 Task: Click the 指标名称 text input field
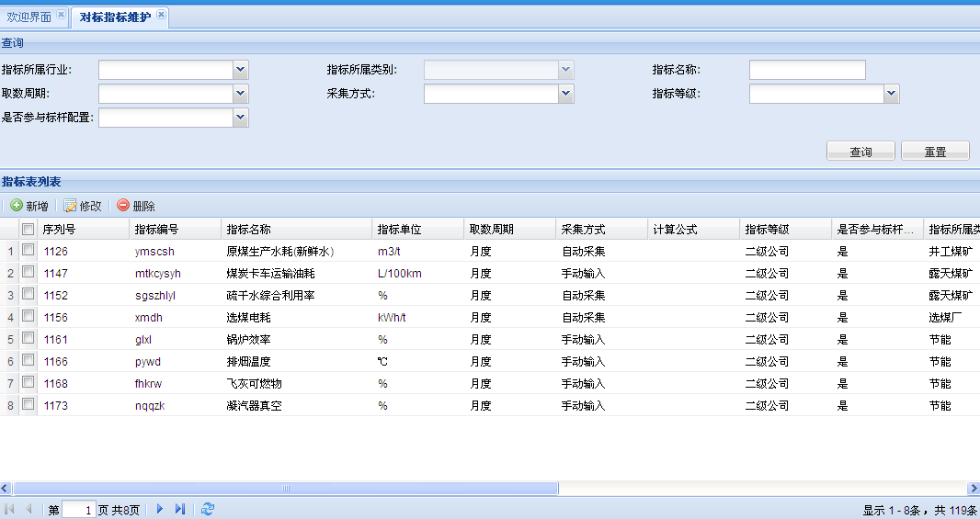tap(807, 70)
